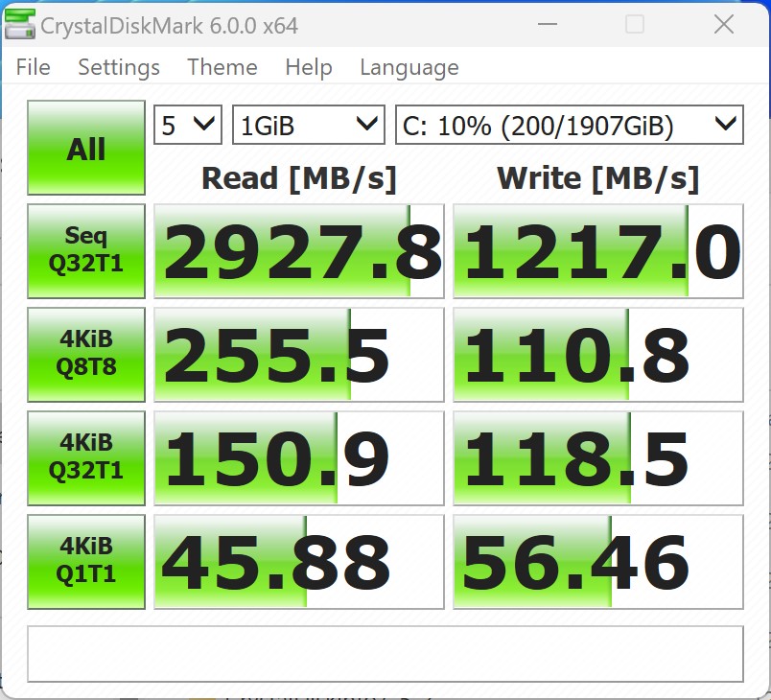The image size is (771, 700).
Task: Start the 4KiB Q1T1 benchmark
Action: (86, 562)
